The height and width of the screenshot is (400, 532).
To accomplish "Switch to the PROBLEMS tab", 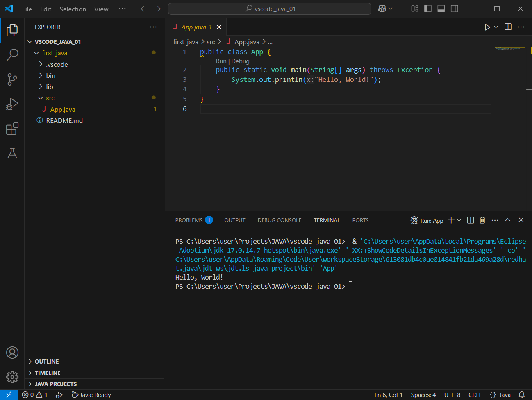I will click(x=194, y=220).
